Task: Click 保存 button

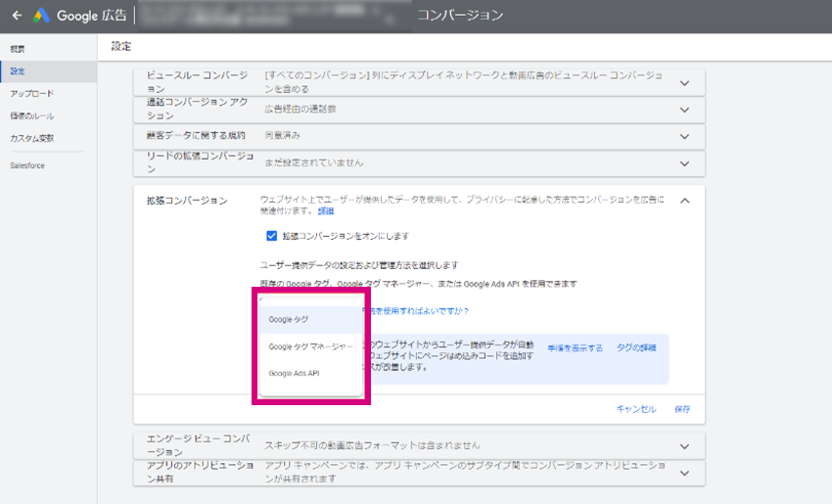Action: coord(682,409)
